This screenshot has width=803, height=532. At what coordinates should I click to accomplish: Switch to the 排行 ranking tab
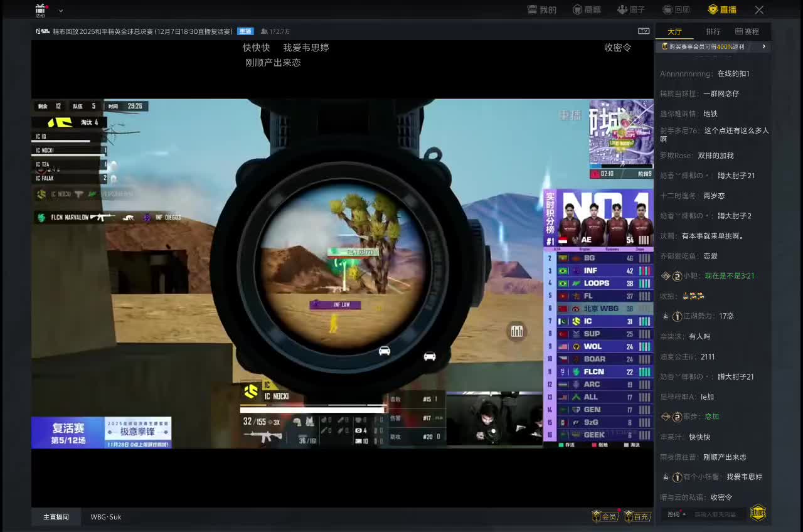[713, 31]
